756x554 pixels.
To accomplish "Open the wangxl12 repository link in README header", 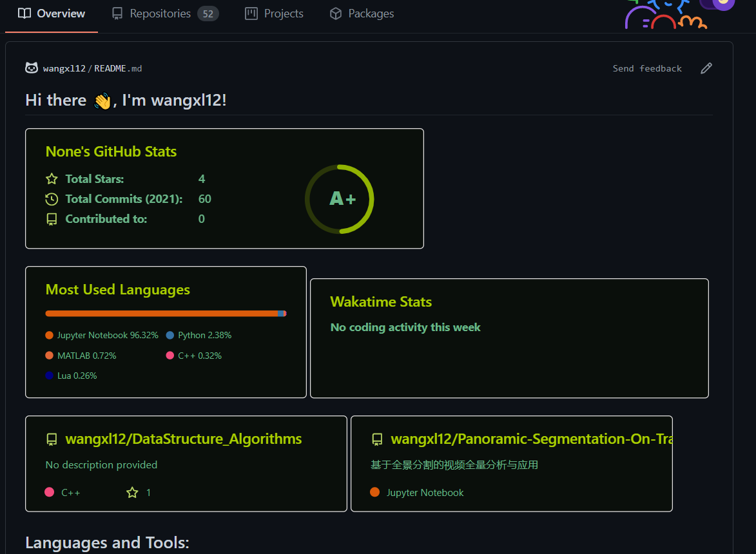I will 64,68.
